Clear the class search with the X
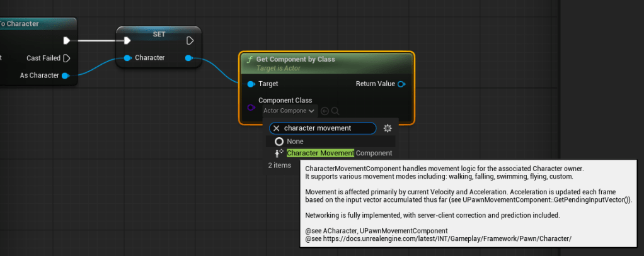The height and width of the screenshot is (256, 644). 276,128
